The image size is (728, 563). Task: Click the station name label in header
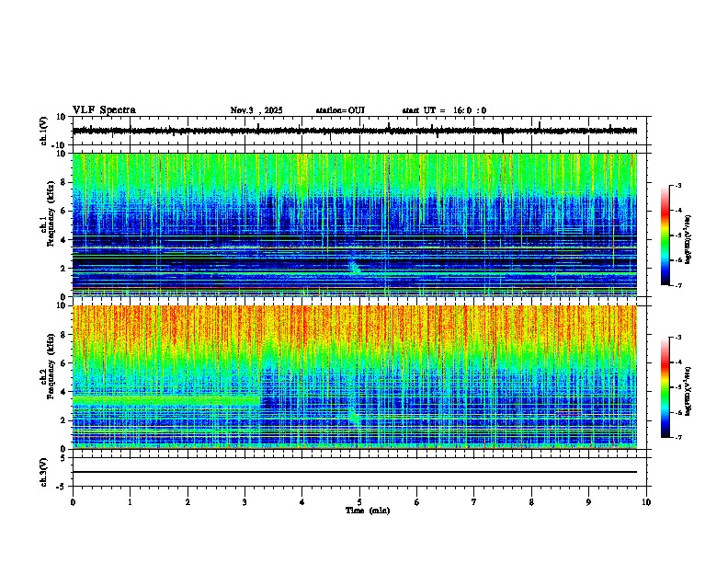point(340,110)
